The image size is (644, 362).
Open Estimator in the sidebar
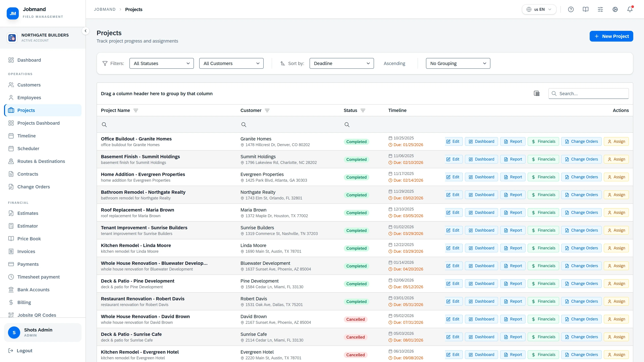click(43, 226)
